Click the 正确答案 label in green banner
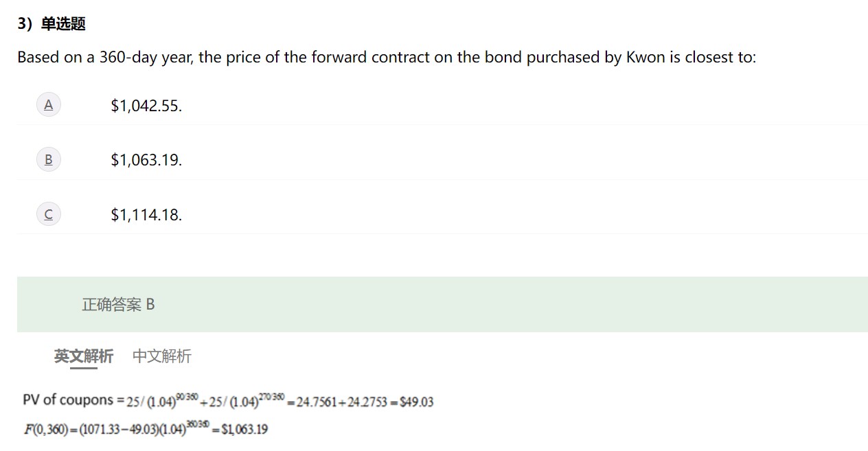The image size is (868, 451). (x=111, y=305)
